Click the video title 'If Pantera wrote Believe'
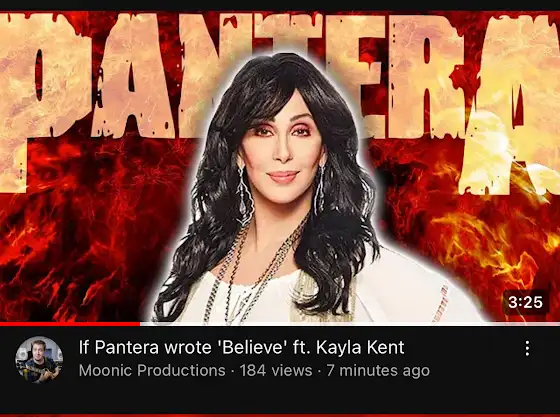 pos(241,347)
